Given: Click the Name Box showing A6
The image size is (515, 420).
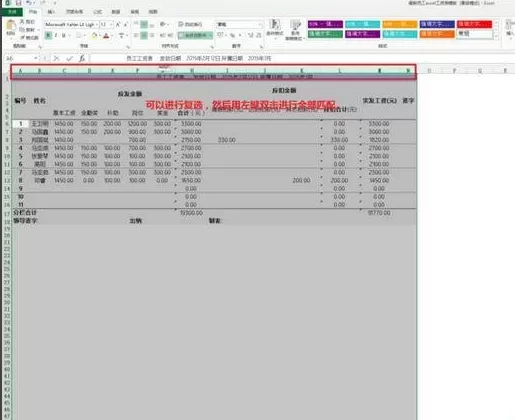Looking at the screenshot, I should (x=19, y=58).
